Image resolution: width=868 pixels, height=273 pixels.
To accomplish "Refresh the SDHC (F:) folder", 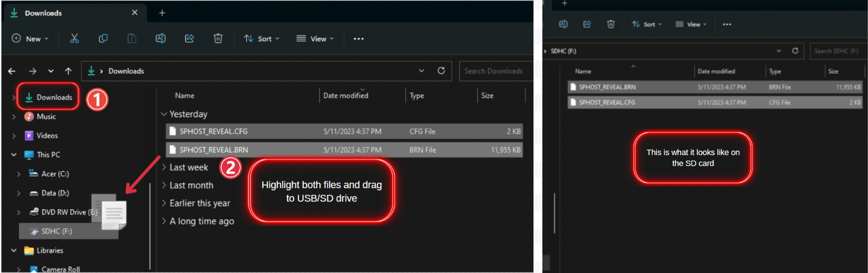I will (795, 51).
